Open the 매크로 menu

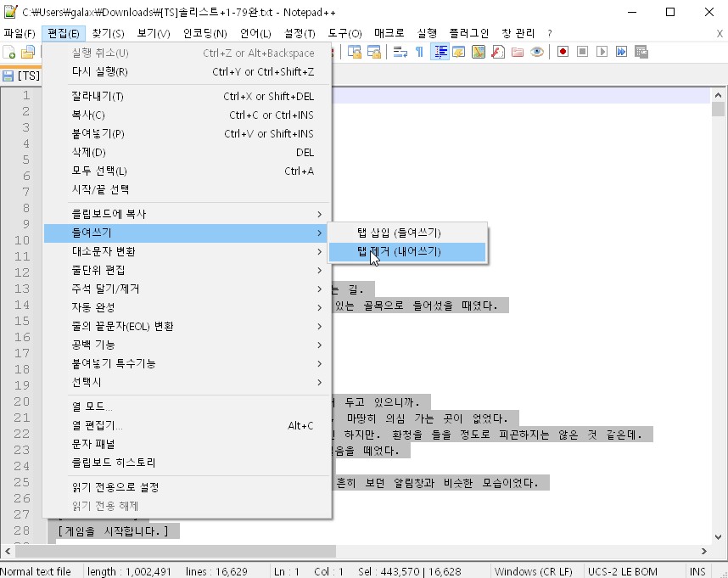[x=389, y=33]
